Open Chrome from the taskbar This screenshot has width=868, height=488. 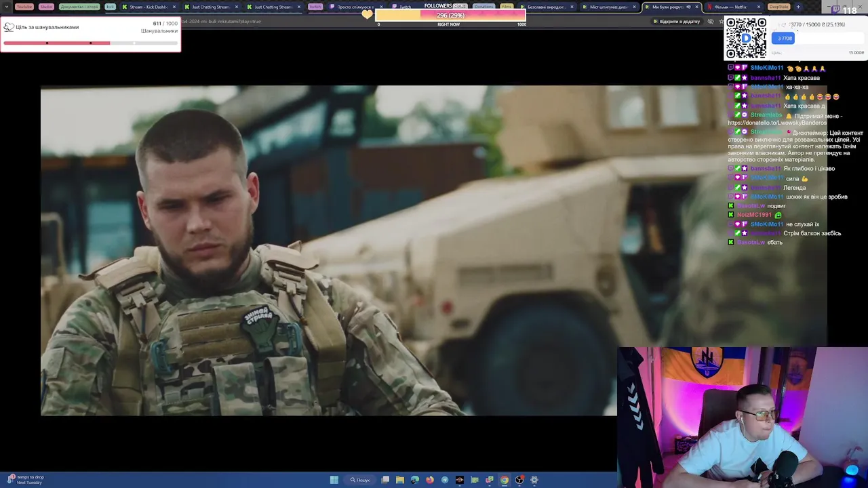coord(505,480)
